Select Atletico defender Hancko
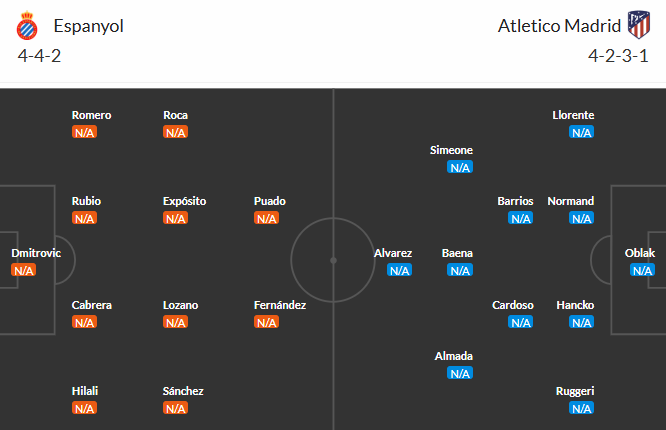 tap(576, 305)
